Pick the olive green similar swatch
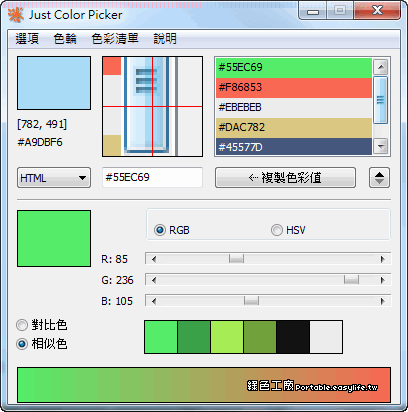This screenshot has height=412, width=408. click(260, 337)
